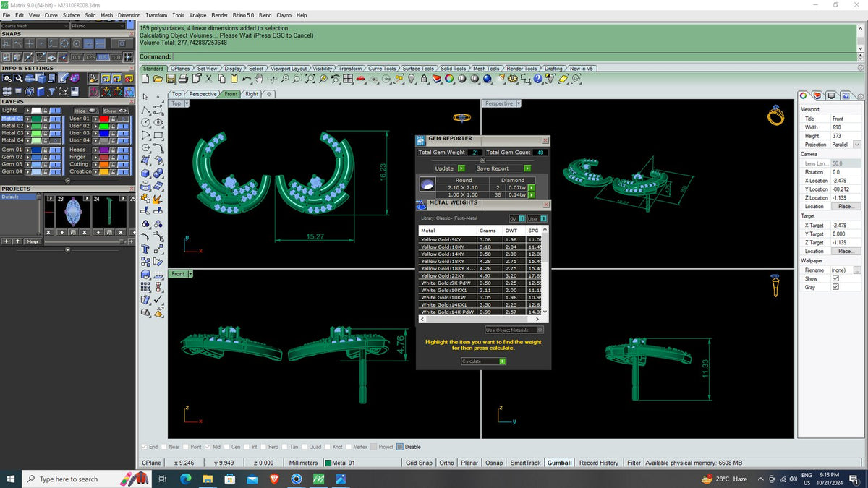868x488 pixels.
Task: Open the Transform menu
Action: (156, 14)
